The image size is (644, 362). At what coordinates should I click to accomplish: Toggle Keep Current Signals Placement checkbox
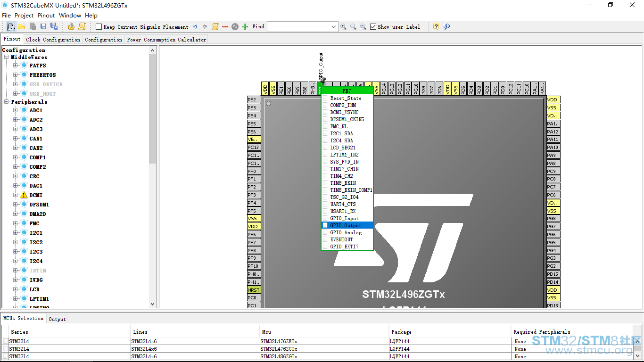(x=99, y=27)
